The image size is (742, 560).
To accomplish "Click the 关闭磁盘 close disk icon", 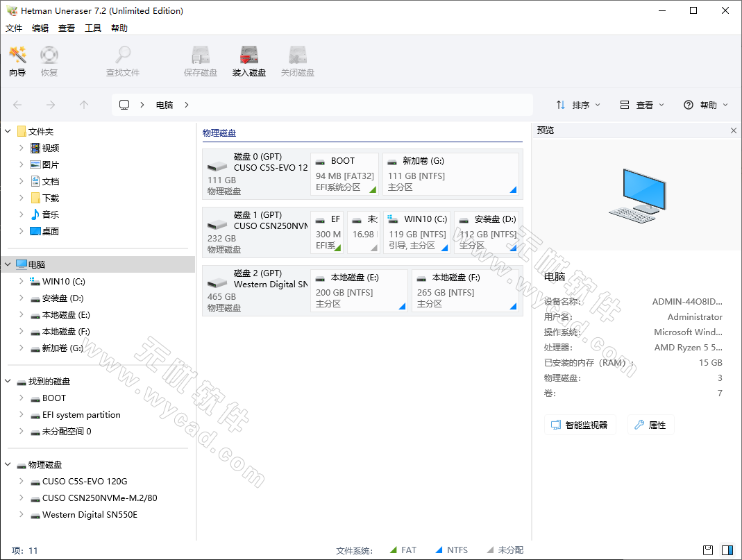I will (297, 60).
